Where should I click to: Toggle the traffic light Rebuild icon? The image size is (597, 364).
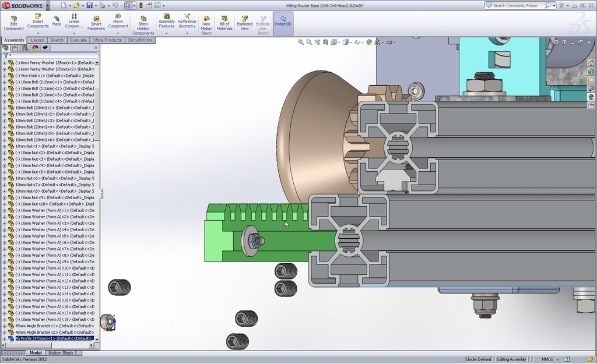[141, 5]
